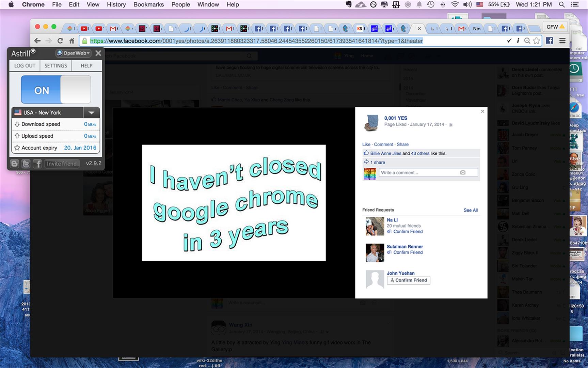Open Na Li's profile picture
This screenshot has width=588, height=368.
coord(375,226)
